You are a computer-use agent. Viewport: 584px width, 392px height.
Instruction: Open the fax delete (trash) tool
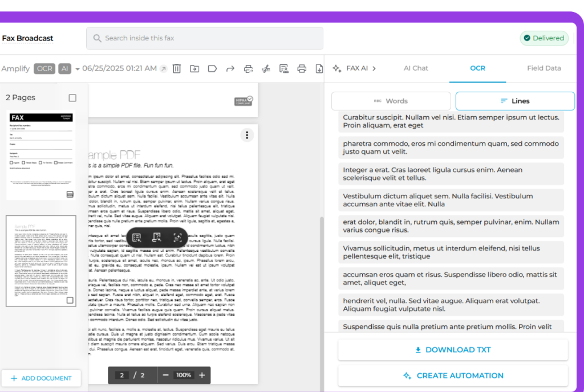pos(177,68)
